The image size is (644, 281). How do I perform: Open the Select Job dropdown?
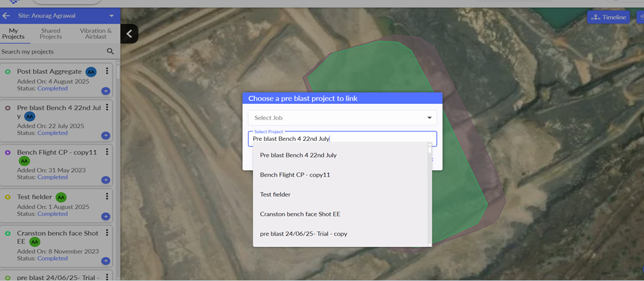coord(342,118)
